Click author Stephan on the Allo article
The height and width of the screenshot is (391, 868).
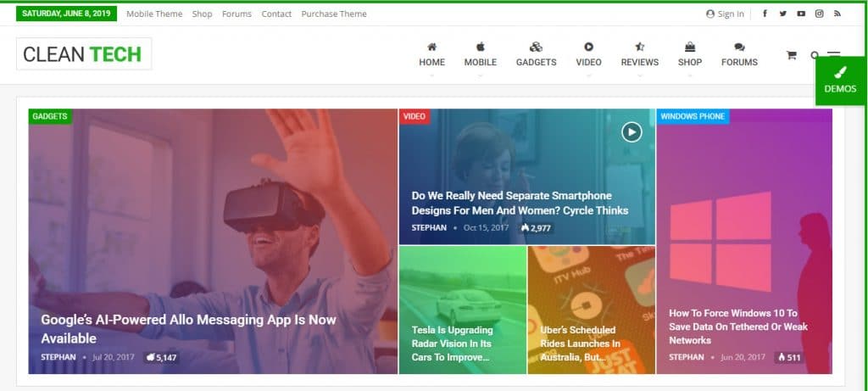click(x=58, y=357)
